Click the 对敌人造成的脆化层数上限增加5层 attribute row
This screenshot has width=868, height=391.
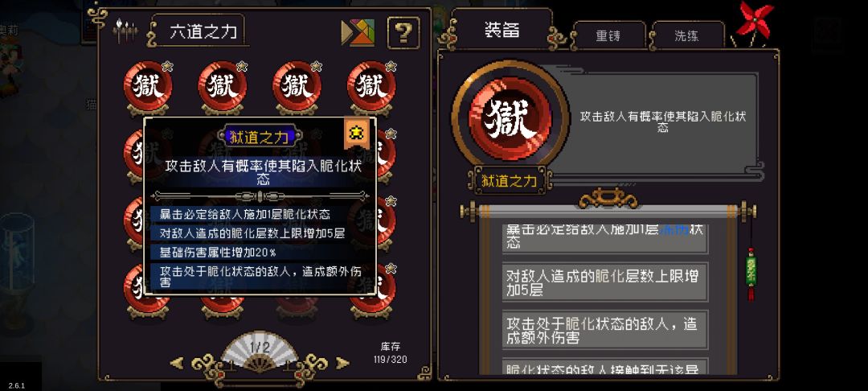tap(605, 282)
